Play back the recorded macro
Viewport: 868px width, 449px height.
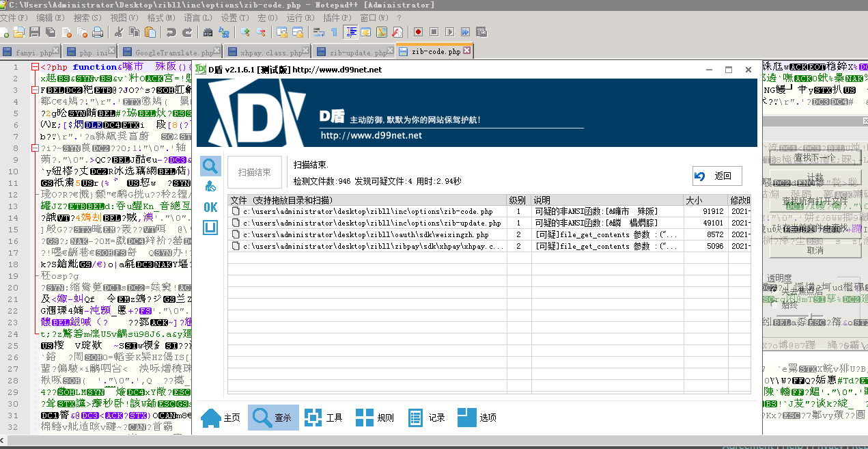(x=449, y=32)
